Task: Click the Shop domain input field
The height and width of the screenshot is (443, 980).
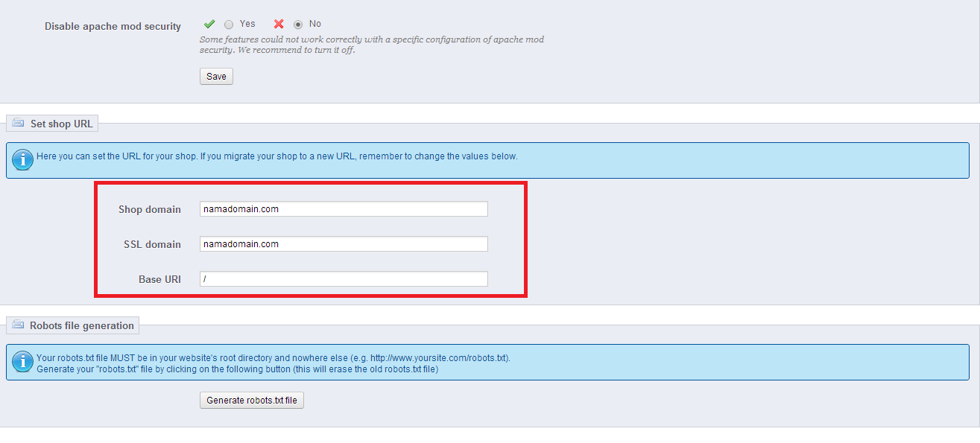Action: [x=343, y=208]
